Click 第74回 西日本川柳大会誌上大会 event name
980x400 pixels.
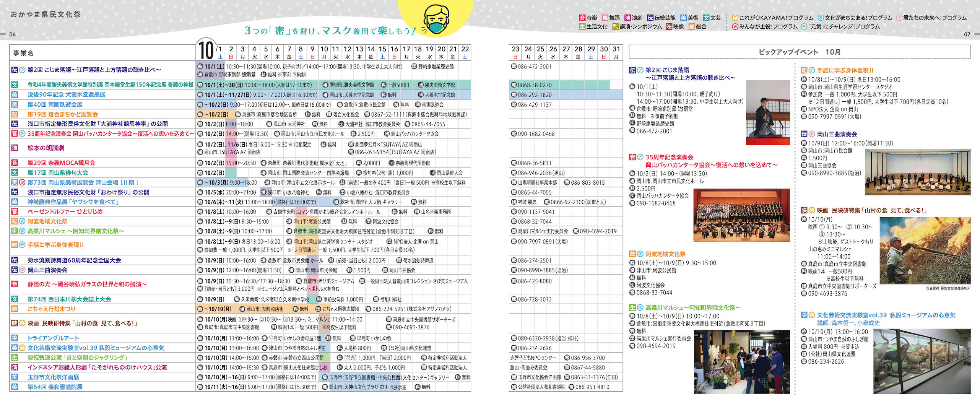coord(69,299)
